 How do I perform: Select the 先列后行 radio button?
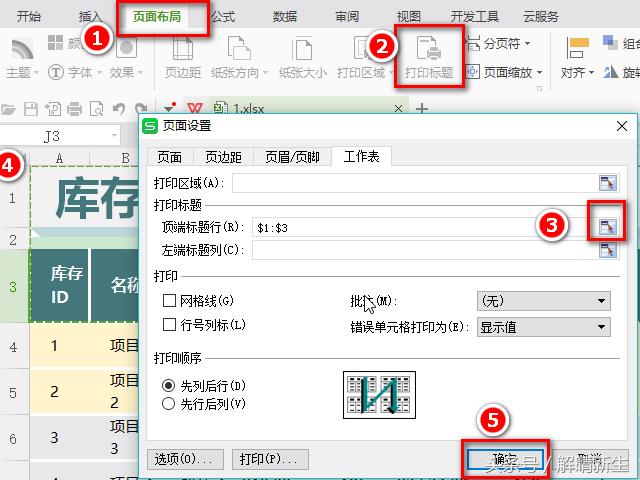[168, 386]
